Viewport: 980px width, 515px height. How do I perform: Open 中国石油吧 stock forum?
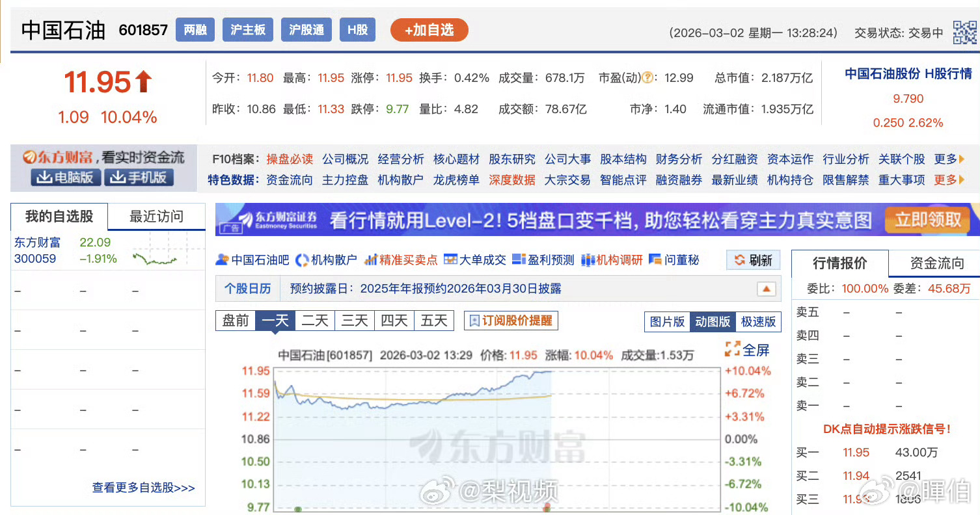(252, 260)
